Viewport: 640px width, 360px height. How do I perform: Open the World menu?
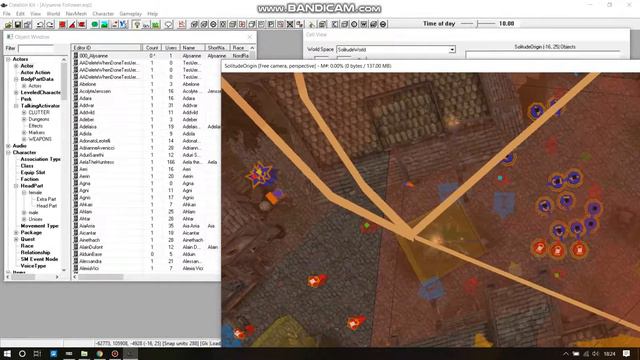click(53, 13)
